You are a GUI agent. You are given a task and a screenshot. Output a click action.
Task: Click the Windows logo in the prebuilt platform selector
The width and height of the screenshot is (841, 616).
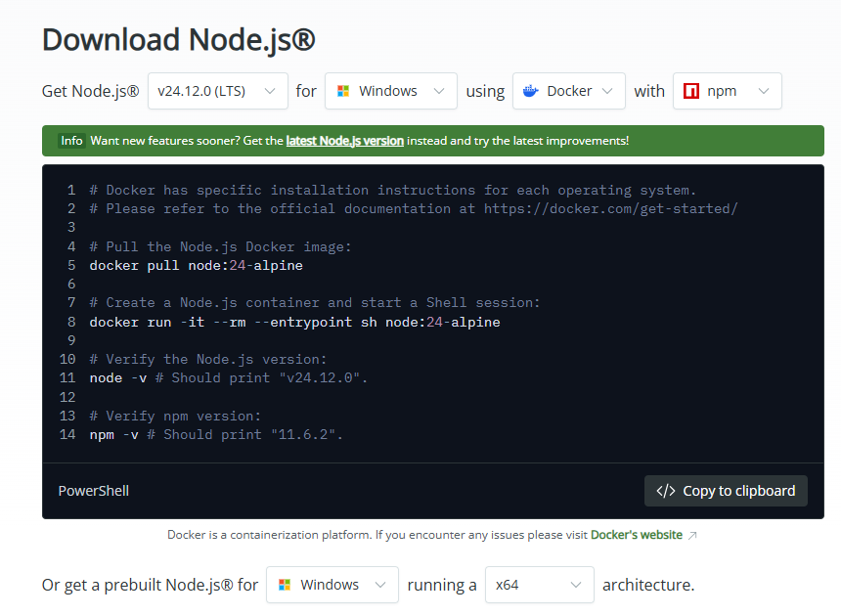(285, 585)
